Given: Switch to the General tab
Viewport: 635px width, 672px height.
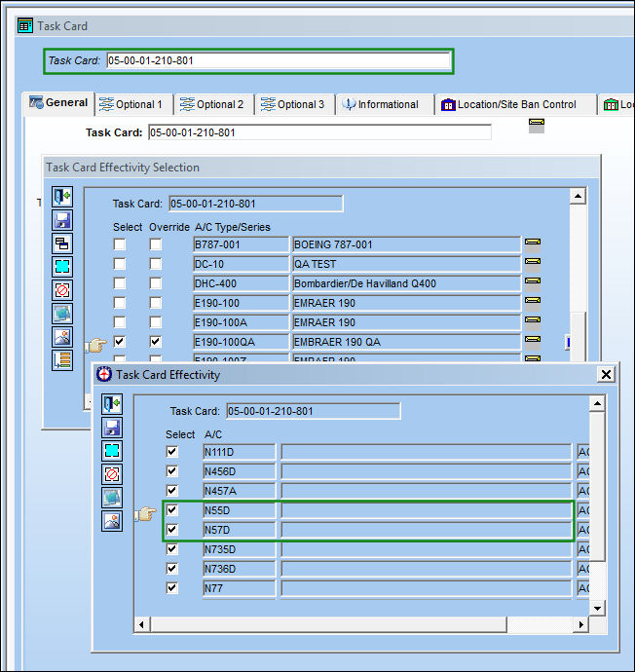Looking at the screenshot, I should click(58, 103).
